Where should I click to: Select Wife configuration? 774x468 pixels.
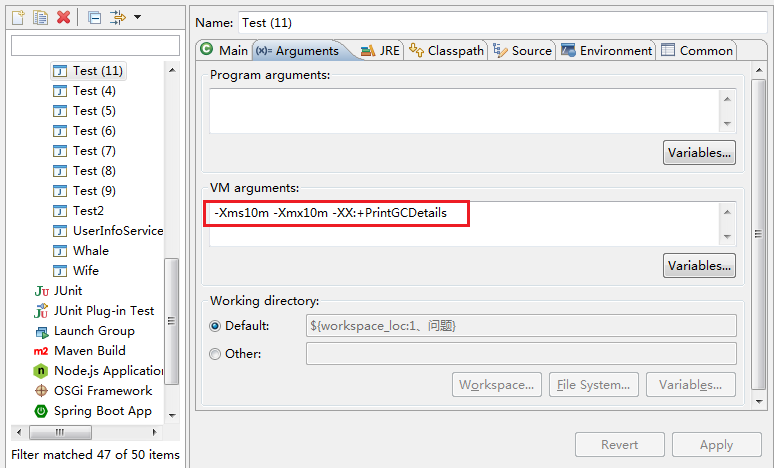76,271
